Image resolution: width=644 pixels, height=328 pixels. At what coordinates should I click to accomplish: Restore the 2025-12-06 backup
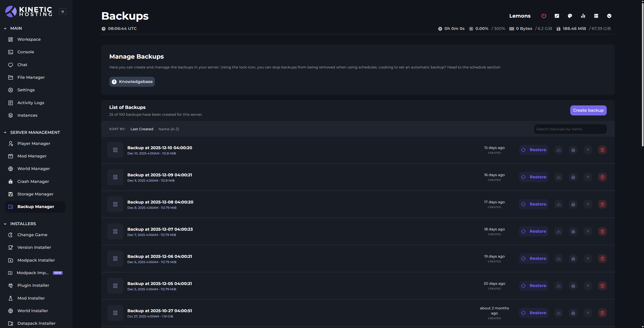pos(533,259)
